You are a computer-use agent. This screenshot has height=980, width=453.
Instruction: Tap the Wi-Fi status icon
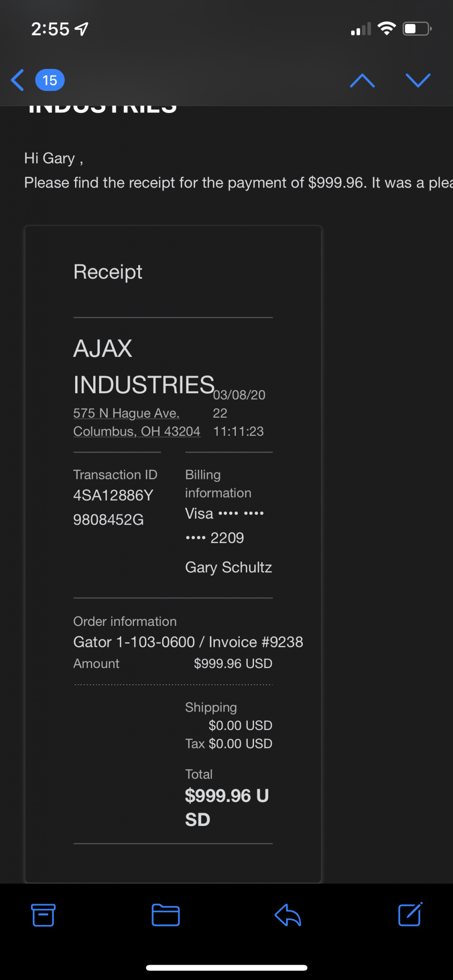[x=387, y=29]
